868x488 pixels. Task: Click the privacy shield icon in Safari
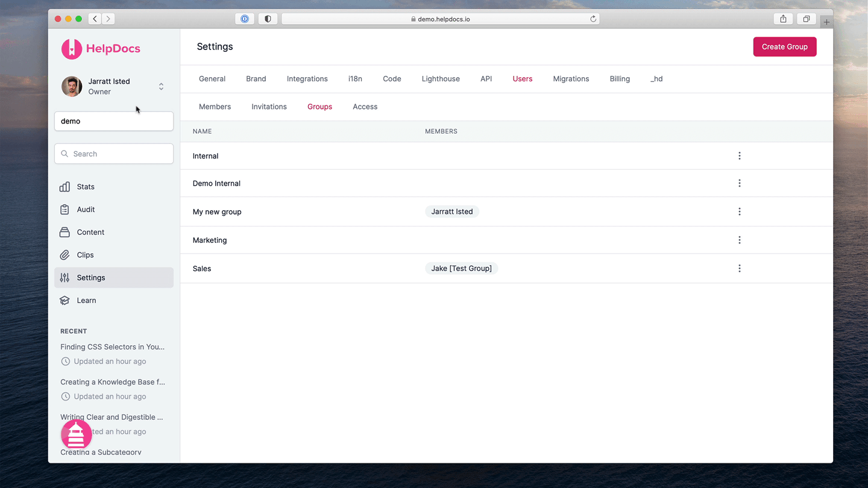click(268, 19)
